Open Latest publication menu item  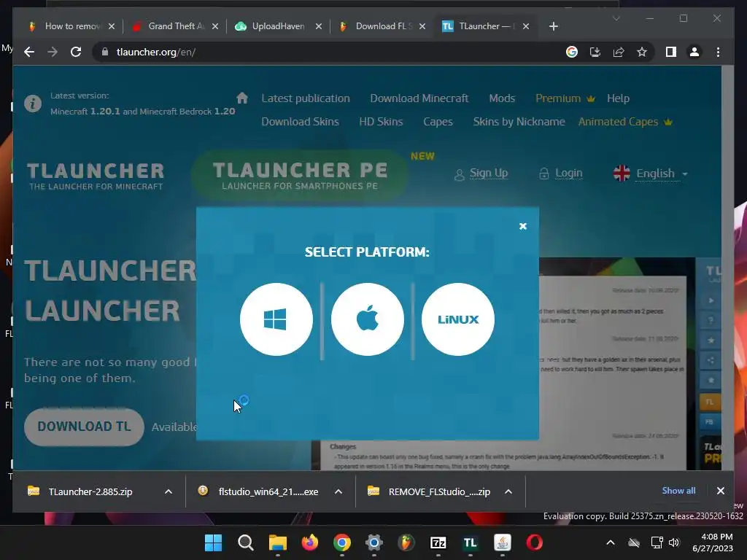[306, 98]
